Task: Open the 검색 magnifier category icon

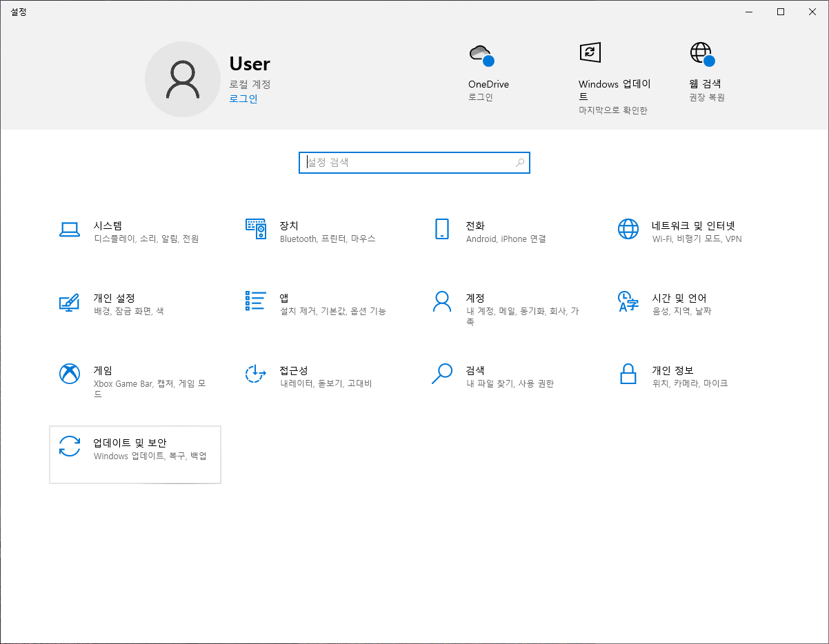Action: (442, 374)
